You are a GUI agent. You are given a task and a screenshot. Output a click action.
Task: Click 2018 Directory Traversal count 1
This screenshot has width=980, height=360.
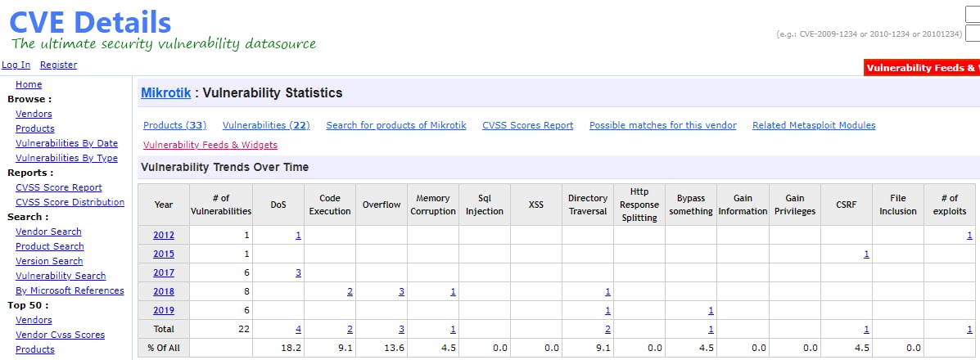click(607, 291)
